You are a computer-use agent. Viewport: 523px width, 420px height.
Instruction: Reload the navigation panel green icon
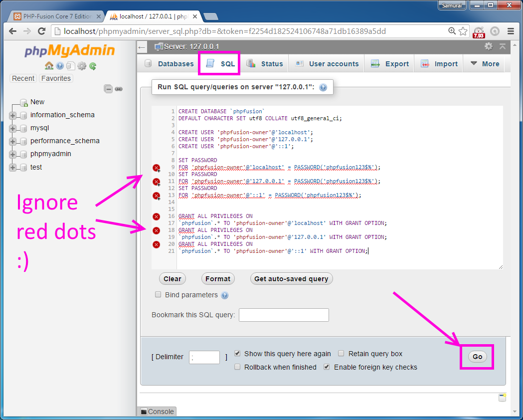(93, 66)
